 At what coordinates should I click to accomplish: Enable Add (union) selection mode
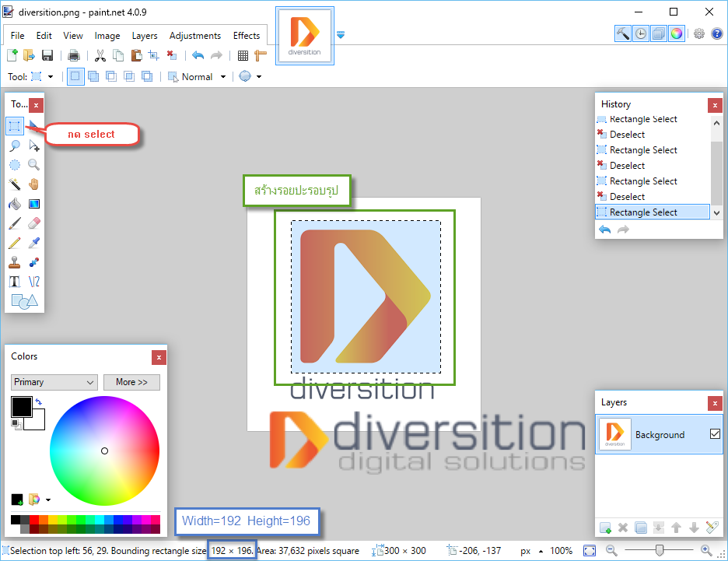(93, 76)
